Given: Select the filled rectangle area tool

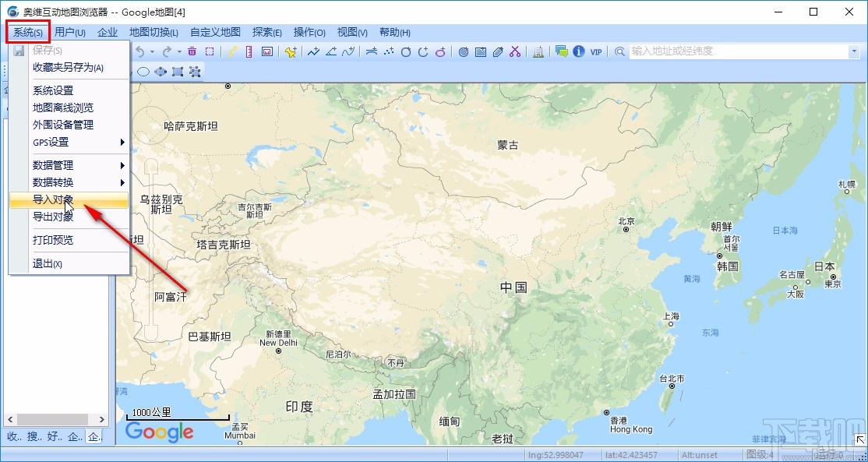Looking at the screenshot, I should coord(481,51).
